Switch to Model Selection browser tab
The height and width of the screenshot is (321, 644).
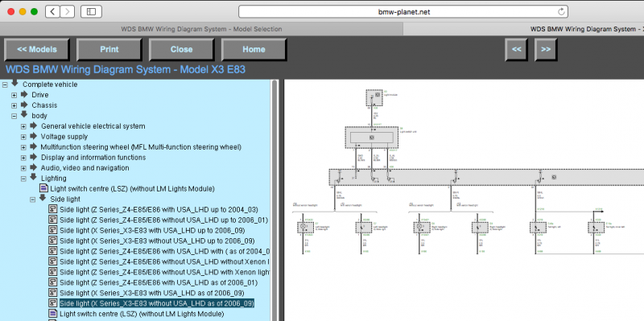(x=201, y=29)
